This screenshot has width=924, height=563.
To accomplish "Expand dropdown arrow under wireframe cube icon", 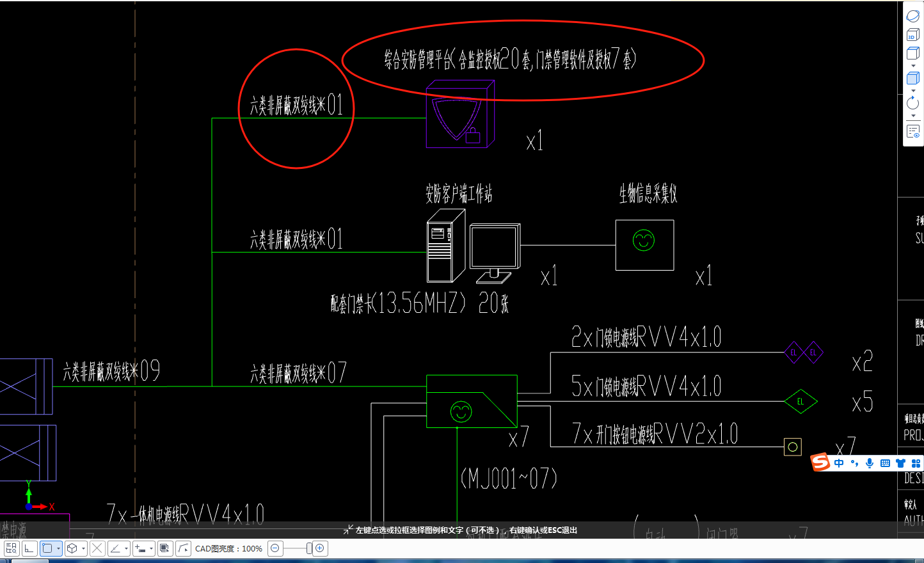I will point(913,66).
